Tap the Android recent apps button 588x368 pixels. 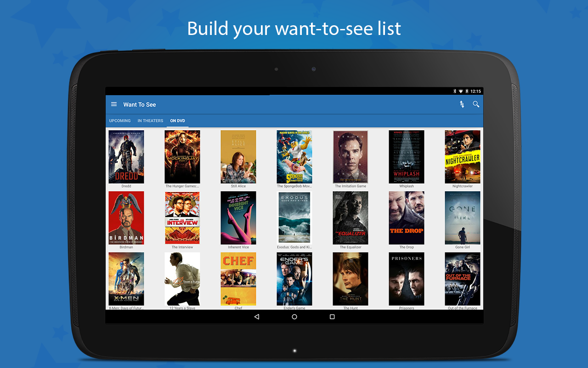click(332, 316)
